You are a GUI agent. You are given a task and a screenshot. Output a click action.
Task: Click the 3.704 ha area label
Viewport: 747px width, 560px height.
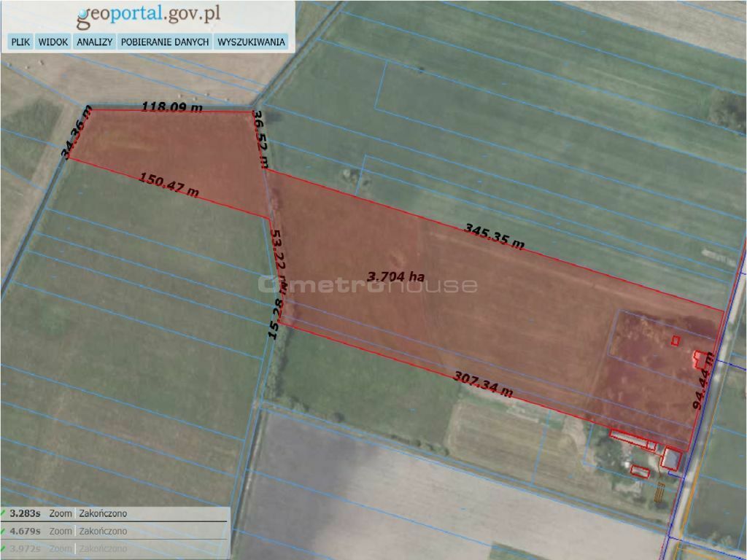click(396, 276)
